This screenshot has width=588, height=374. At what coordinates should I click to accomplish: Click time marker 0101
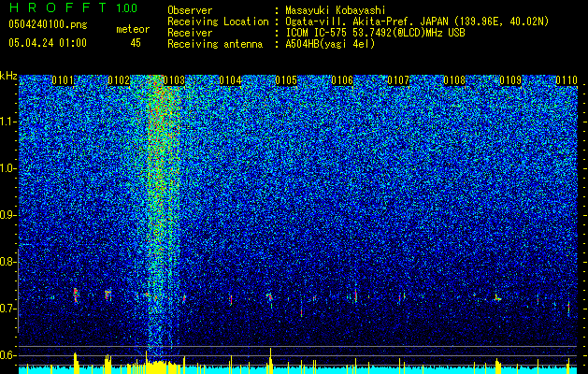pyautogui.click(x=63, y=80)
